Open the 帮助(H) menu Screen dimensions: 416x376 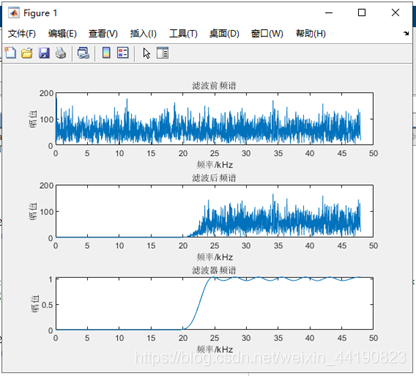coord(311,34)
